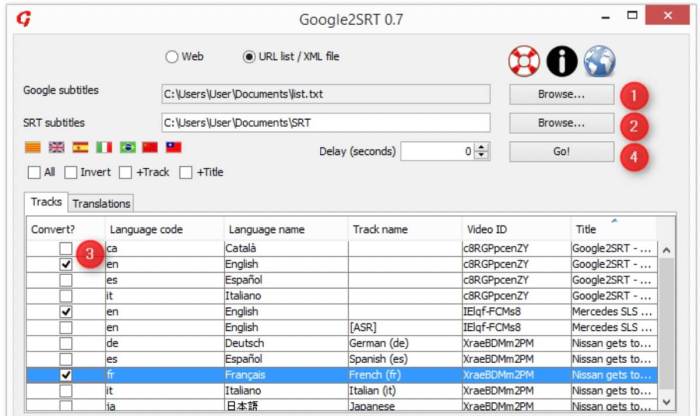Increase delay with the up stepper arrow
Screen dimensions: 700x416
point(481,147)
